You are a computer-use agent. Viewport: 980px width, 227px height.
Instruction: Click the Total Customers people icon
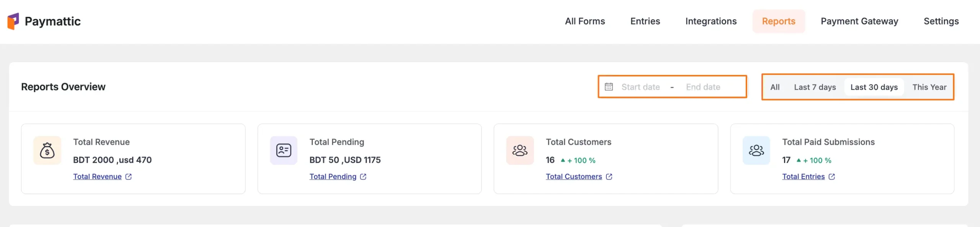(x=520, y=151)
